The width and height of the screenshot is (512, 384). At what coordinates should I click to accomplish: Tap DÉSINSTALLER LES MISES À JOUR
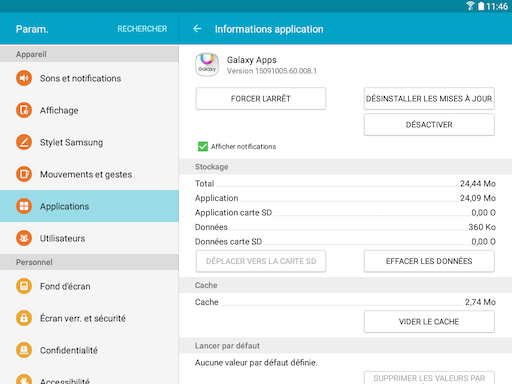click(429, 98)
